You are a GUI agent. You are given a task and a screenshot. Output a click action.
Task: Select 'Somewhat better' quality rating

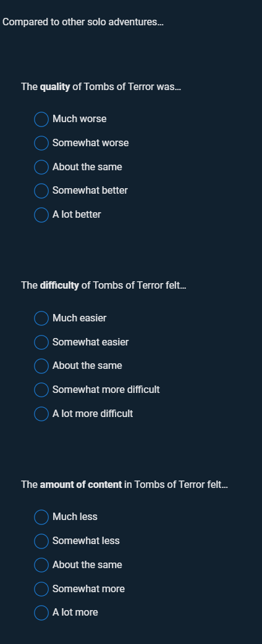(x=41, y=191)
